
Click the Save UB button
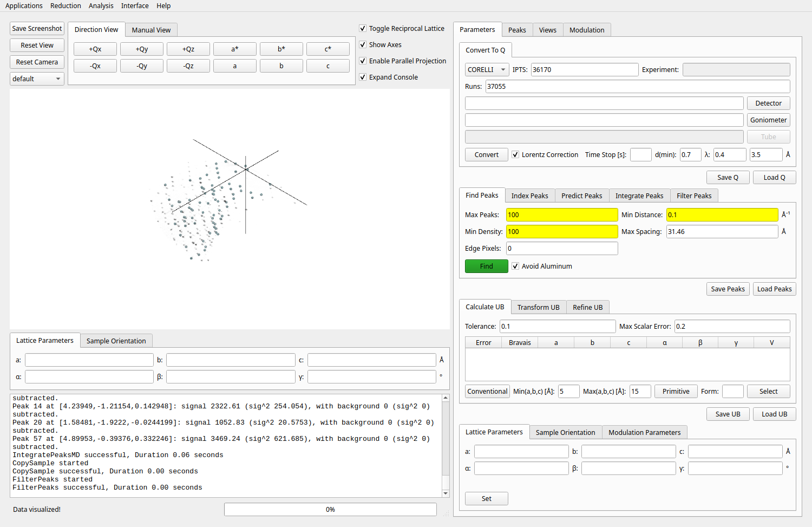coord(728,414)
